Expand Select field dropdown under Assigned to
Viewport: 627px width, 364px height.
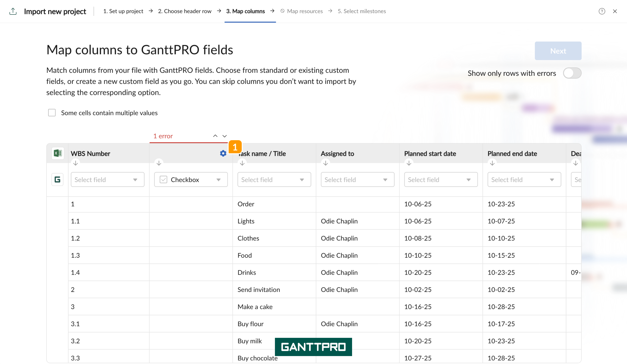[357, 179]
